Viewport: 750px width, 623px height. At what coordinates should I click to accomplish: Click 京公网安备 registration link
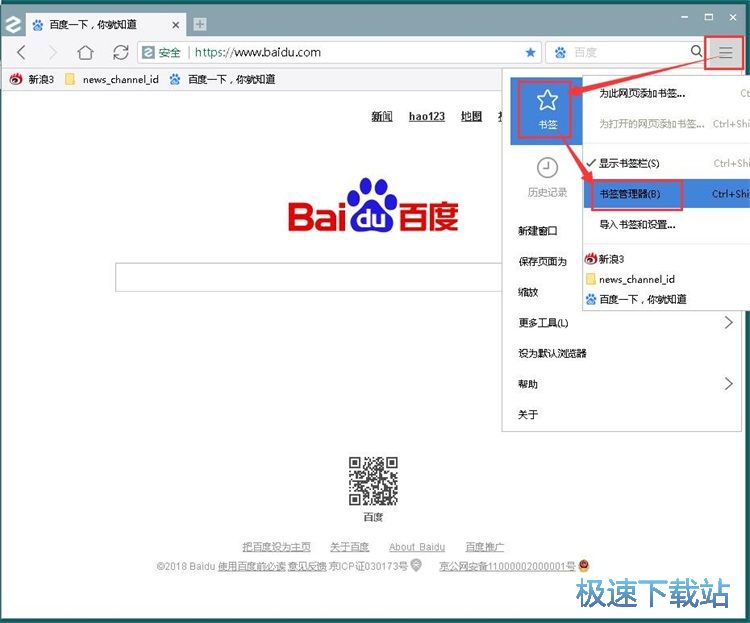click(x=507, y=566)
